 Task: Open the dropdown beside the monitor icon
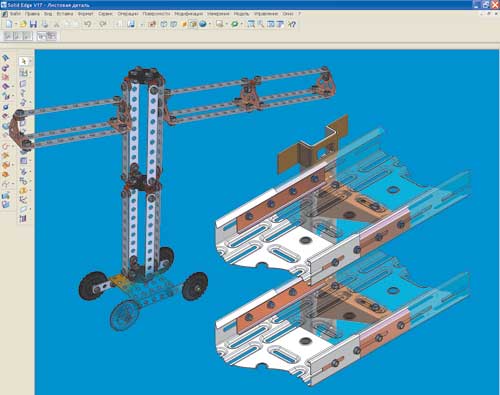(x=226, y=24)
